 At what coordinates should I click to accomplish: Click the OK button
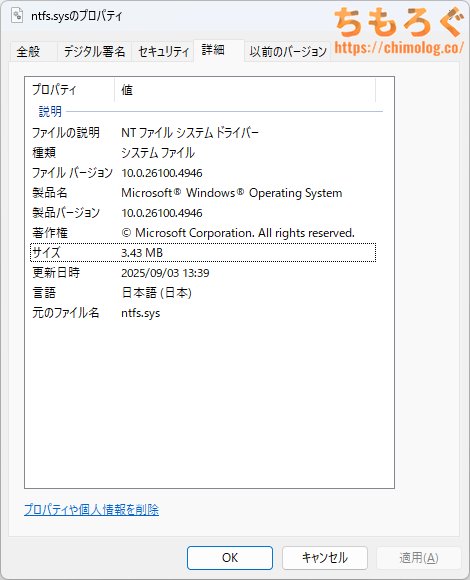pyautogui.click(x=230, y=557)
